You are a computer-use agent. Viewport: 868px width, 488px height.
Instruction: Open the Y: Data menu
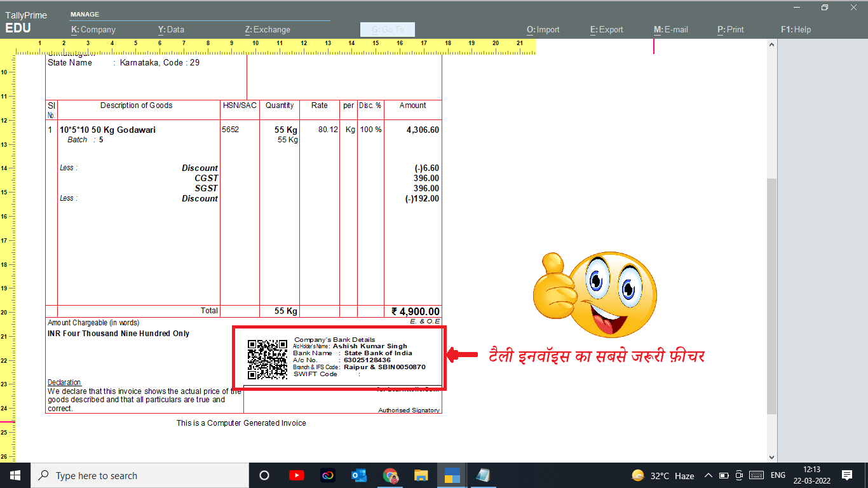coord(170,29)
